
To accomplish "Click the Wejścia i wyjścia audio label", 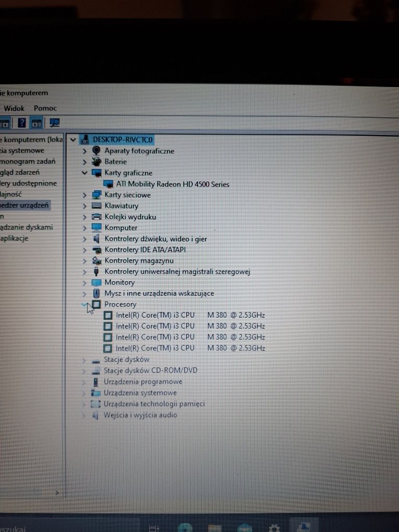I will (x=140, y=415).
